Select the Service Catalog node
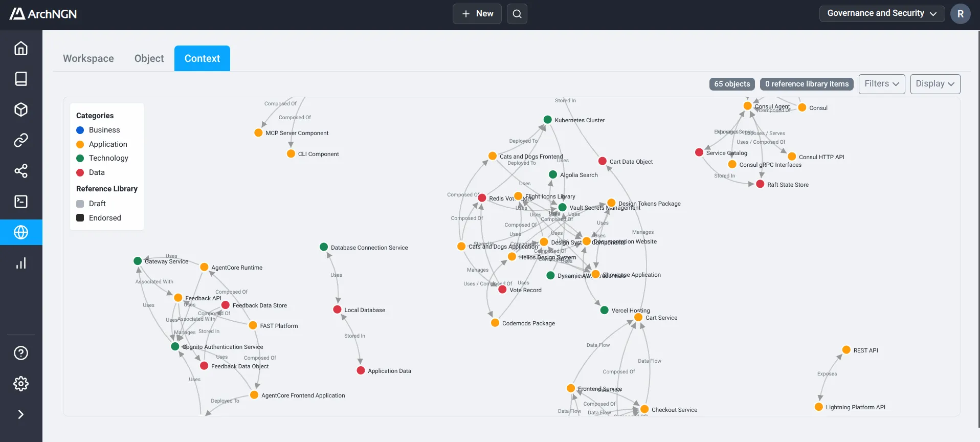 (x=699, y=152)
